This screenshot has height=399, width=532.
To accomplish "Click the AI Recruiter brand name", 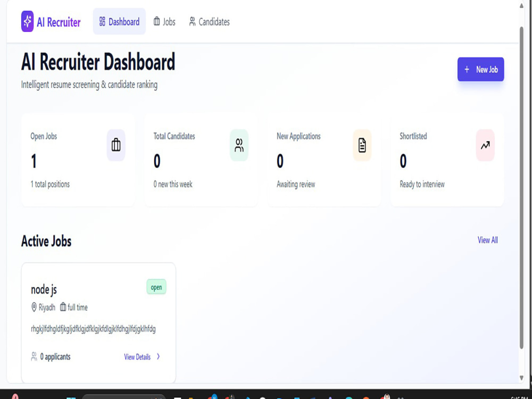I will 59,22.
